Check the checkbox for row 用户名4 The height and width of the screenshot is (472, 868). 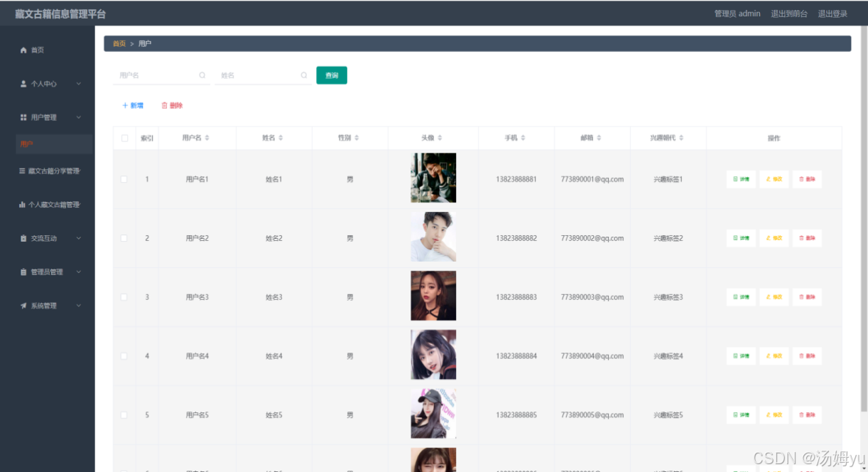[x=124, y=356]
